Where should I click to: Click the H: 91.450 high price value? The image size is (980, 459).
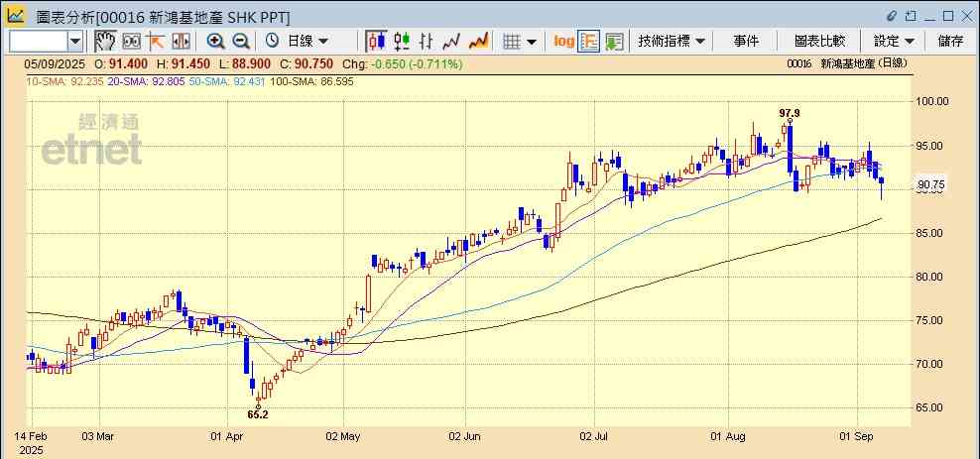184,63
